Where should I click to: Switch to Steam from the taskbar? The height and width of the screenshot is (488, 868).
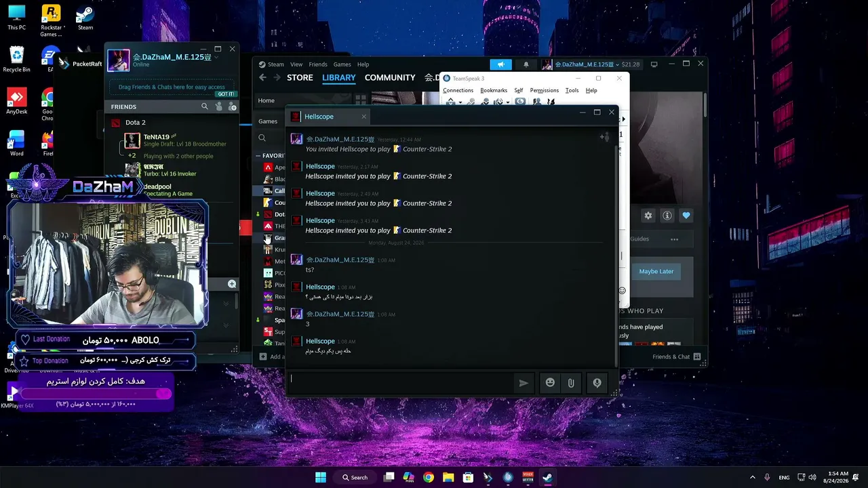[x=547, y=477]
